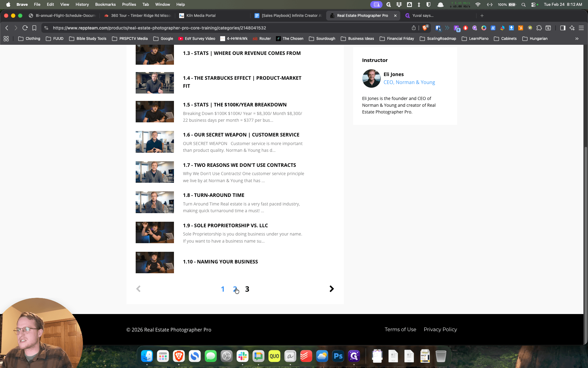Click the share icon in address bar
Viewport: 588px width, 368px height.
(414, 28)
